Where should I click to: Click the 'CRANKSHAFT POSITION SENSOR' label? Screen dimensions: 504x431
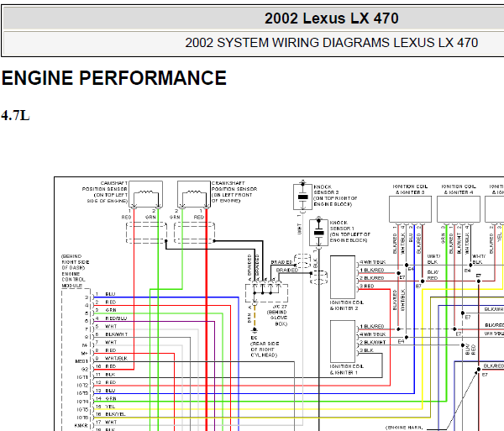coord(234,186)
